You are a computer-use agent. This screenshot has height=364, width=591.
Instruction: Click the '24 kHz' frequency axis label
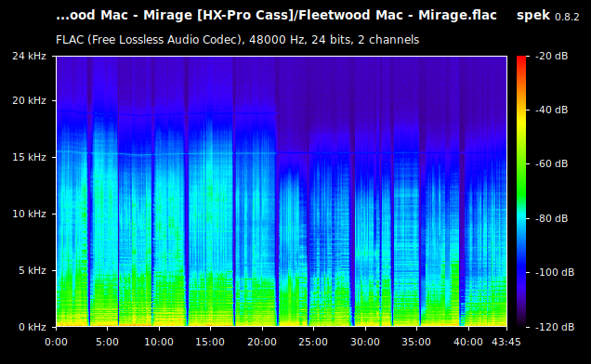pos(29,56)
